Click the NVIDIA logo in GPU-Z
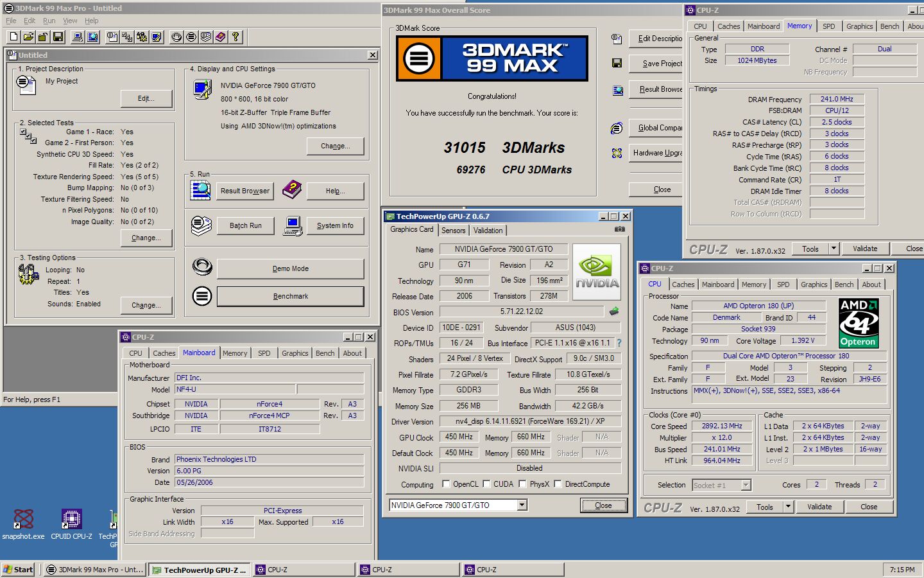Screen dimensions: 924x578 [x=597, y=272]
